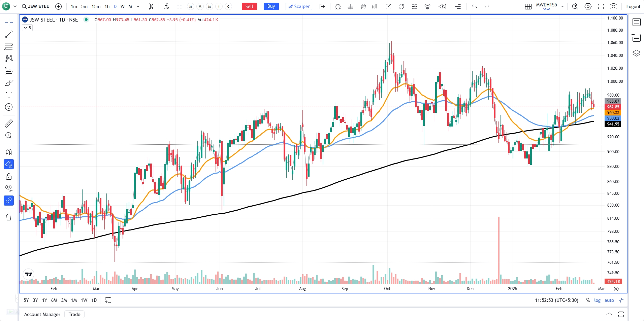The width and height of the screenshot is (644, 321).
Task: Set chart range to 1W
Action: point(84,300)
